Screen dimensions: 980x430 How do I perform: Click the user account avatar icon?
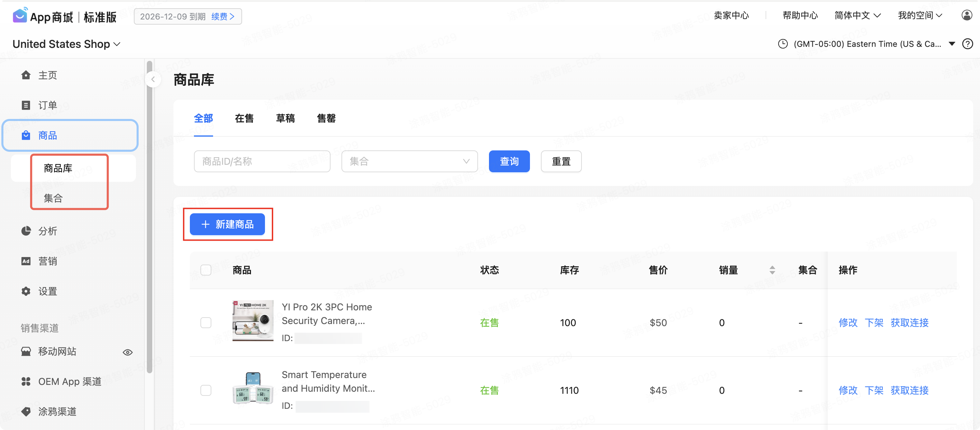[967, 15]
